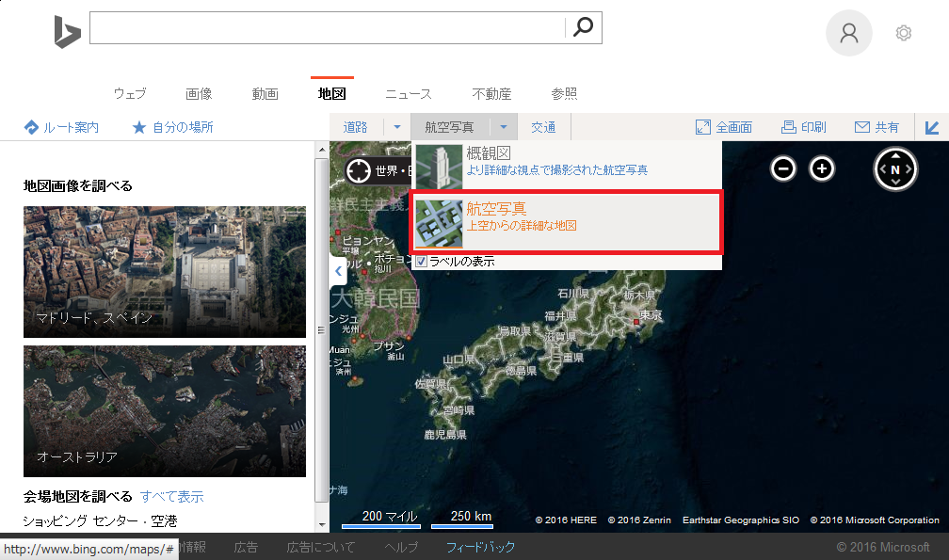
Task: Collapse the left panel with the chevron
Action: 338,272
